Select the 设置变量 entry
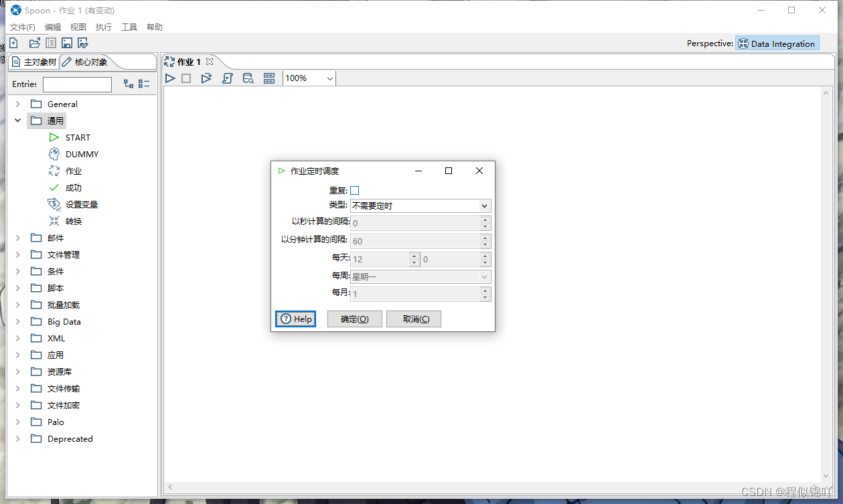Image resolution: width=843 pixels, height=504 pixels. click(82, 204)
